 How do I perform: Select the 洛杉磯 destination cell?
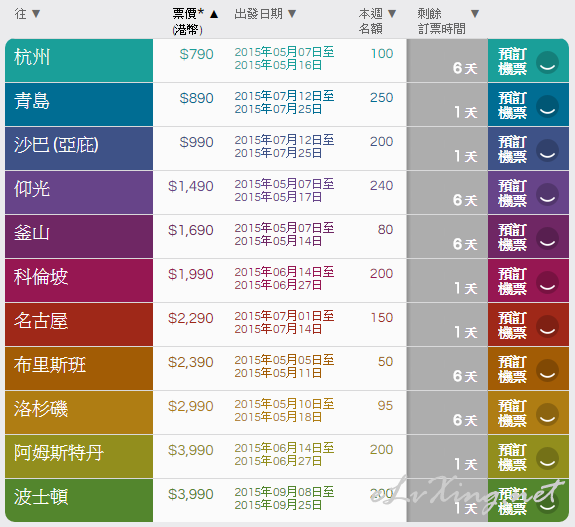point(79,413)
